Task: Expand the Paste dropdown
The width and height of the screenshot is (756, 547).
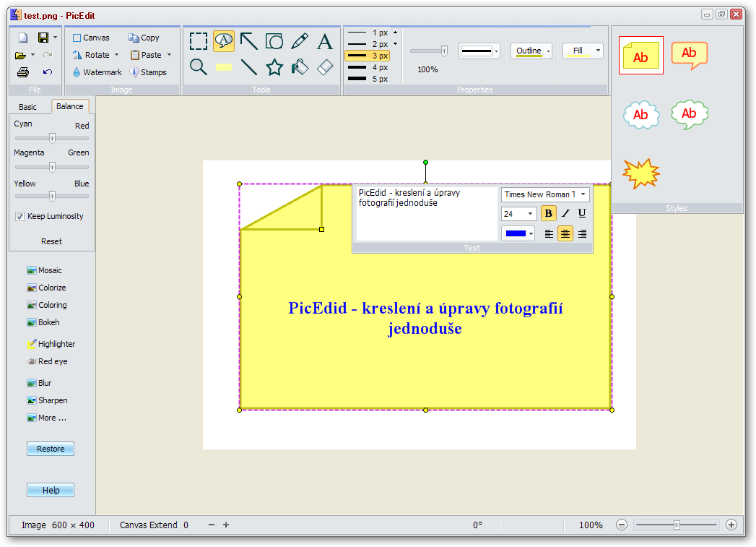Action: (169, 55)
